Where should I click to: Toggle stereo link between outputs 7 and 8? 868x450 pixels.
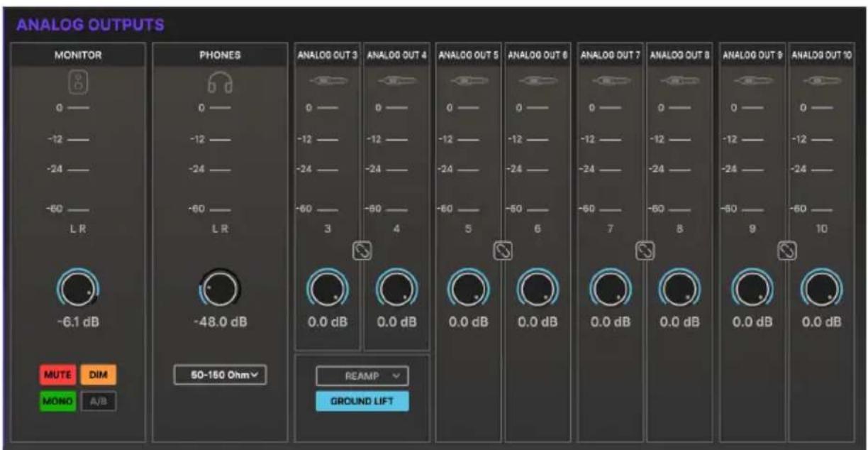(645, 250)
